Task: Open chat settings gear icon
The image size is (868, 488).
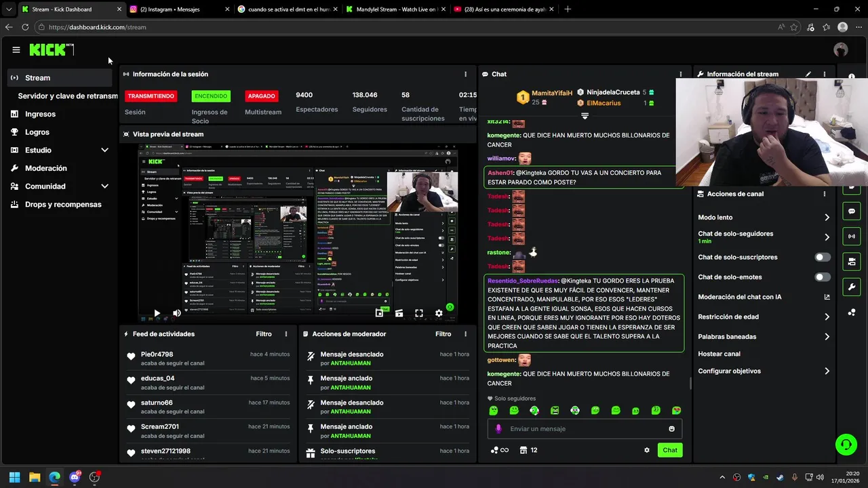Action: pos(646,450)
